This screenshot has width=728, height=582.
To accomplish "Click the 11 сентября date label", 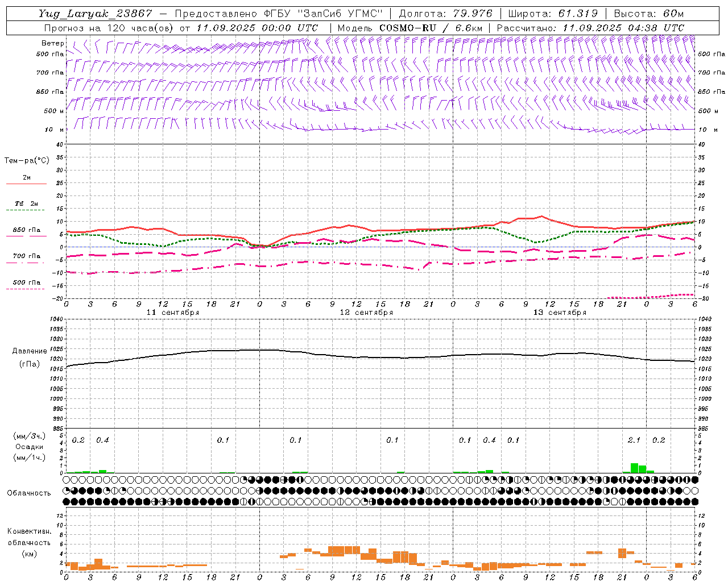I will pos(172,313).
